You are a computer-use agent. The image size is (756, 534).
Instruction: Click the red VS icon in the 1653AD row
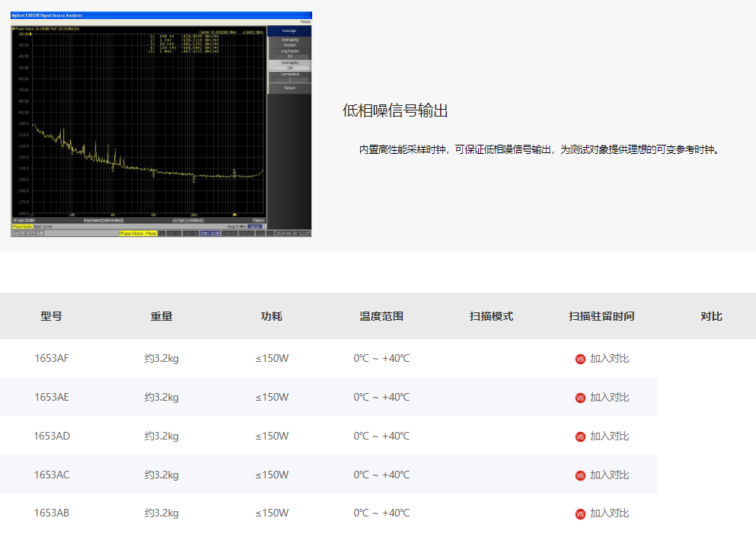[580, 436]
